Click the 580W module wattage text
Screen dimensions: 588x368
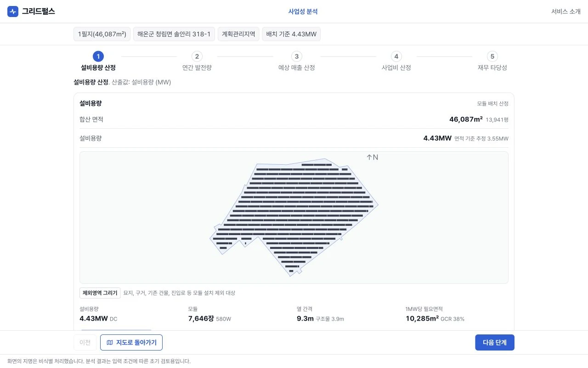pos(224,319)
